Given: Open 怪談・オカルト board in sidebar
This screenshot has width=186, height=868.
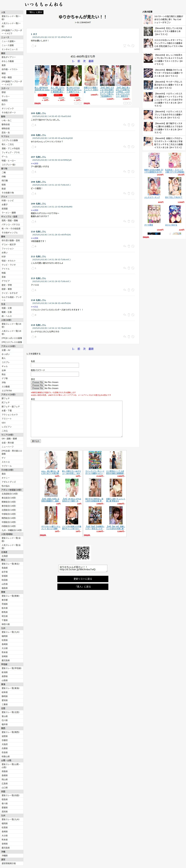Looking at the screenshot, I should pos(12,261).
